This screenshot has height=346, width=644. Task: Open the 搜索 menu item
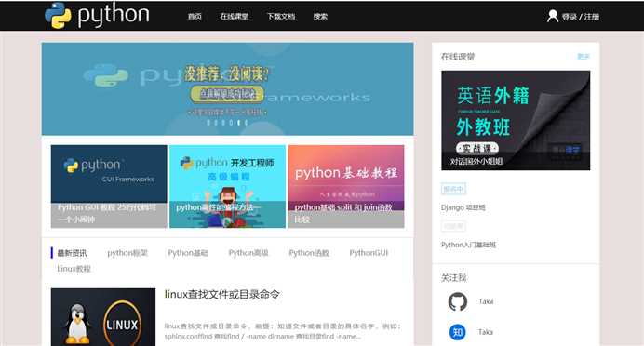(x=320, y=17)
